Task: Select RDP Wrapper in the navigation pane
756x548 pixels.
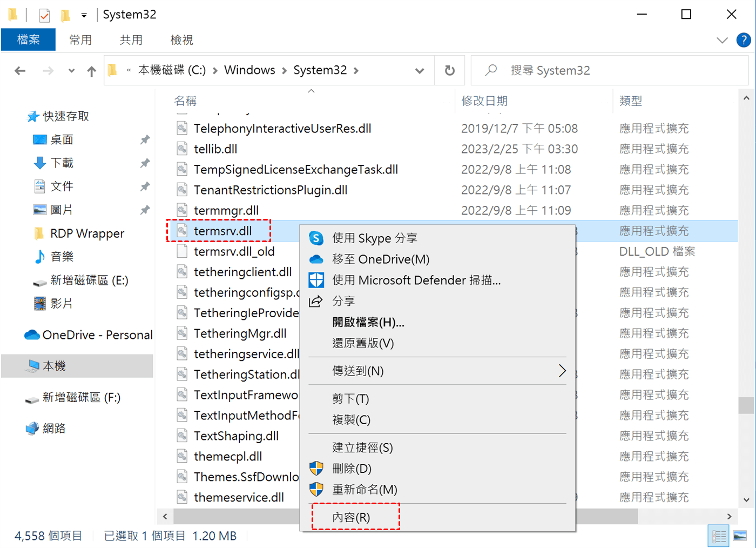Action: tap(87, 233)
